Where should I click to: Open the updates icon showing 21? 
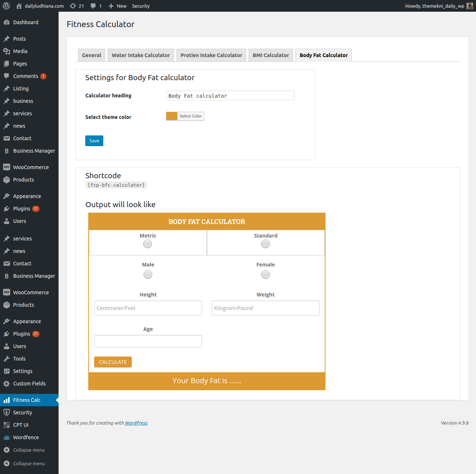[73, 6]
